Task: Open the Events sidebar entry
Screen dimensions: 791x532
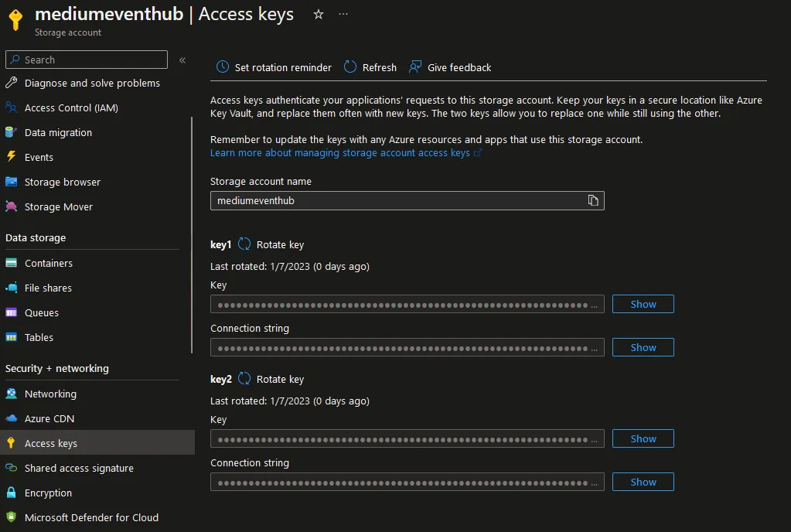Action: click(39, 157)
